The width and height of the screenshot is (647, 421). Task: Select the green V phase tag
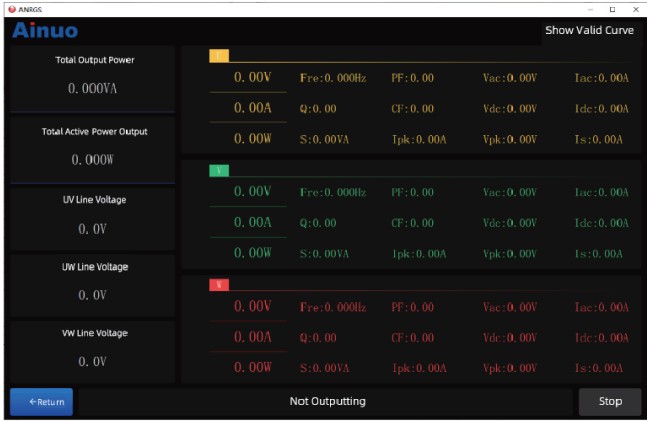tap(219, 171)
